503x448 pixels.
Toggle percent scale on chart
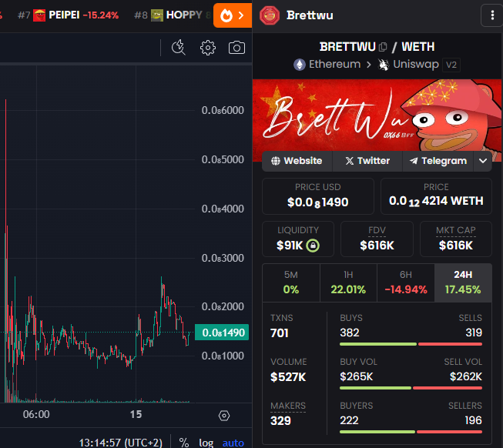[x=183, y=443]
